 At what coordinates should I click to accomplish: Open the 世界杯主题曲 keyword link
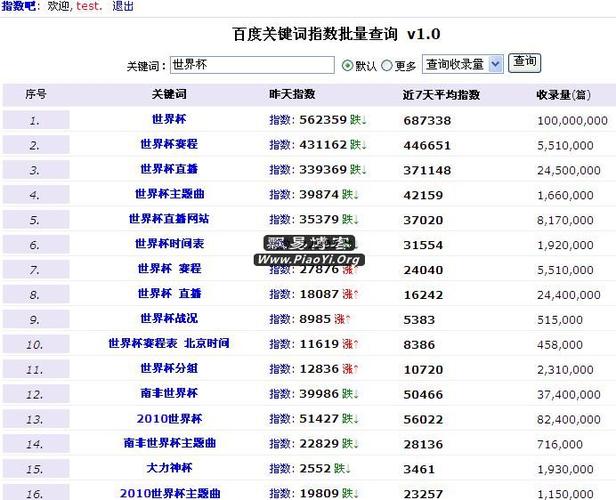169,194
